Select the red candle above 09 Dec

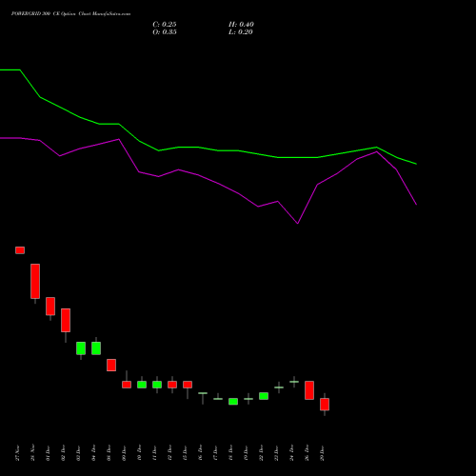pos(127,385)
